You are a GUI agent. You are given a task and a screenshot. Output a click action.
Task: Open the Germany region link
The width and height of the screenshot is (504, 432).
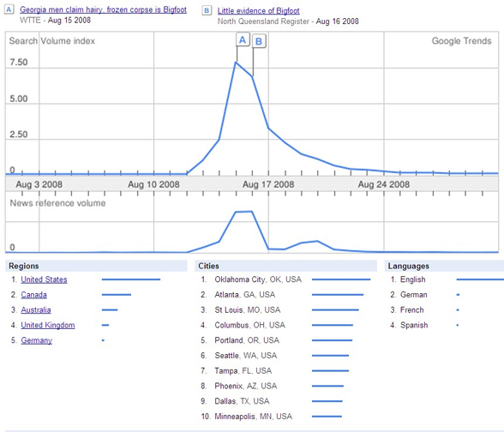tap(36, 340)
